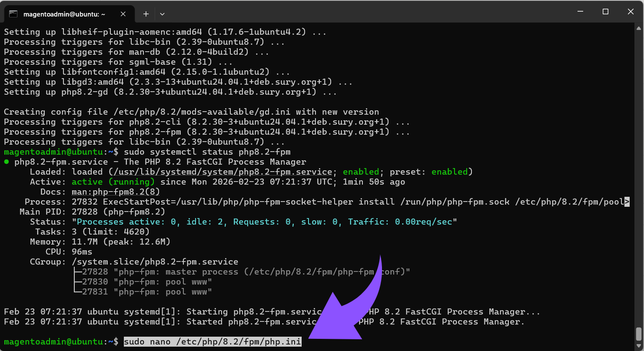Click the enabled text on the Loaded line
The image size is (644, 351).
tap(361, 171)
